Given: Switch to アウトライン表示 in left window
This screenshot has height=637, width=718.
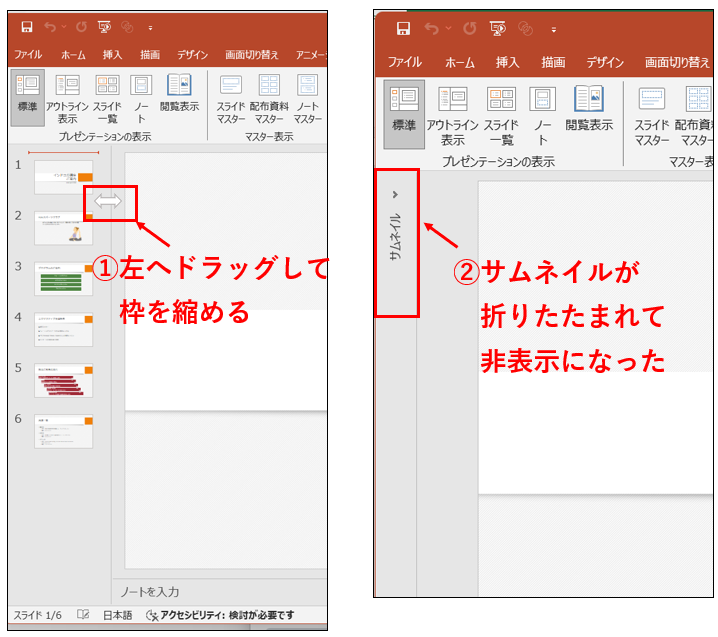Looking at the screenshot, I should coord(67,99).
